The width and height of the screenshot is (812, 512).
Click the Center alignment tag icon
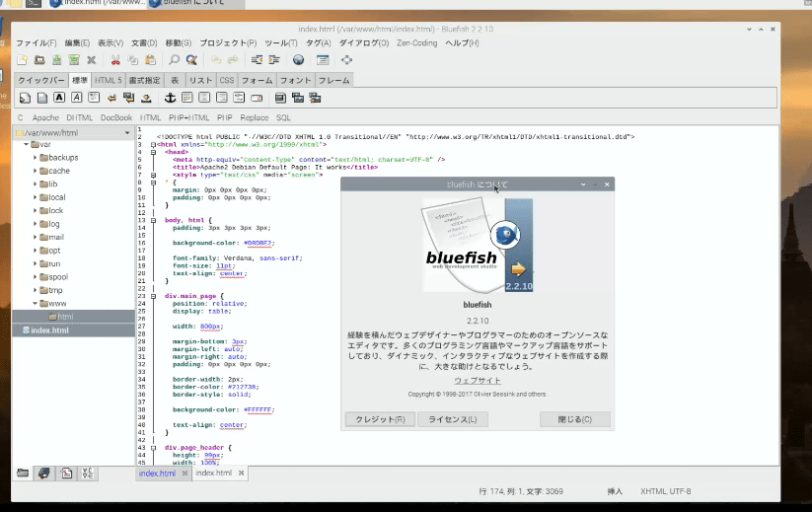point(204,98)
